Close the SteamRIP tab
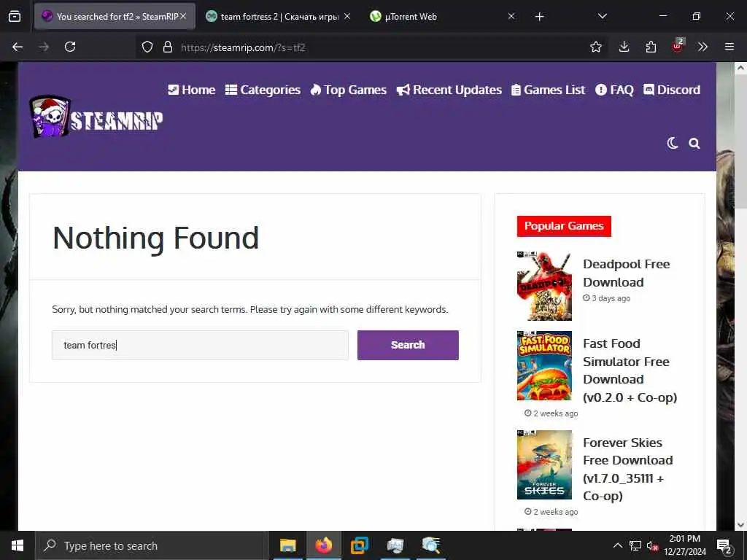747x560 pixels. pyautogui.click(x=183, y=16)
